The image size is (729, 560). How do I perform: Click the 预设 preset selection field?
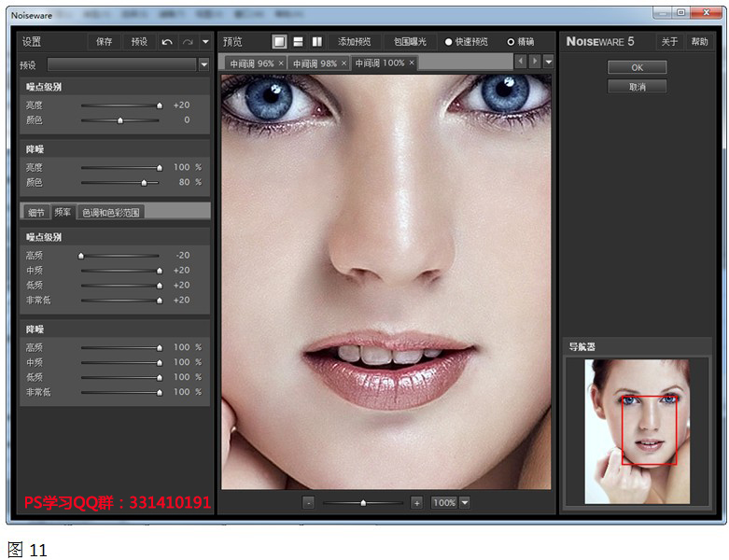coord(121,64)
